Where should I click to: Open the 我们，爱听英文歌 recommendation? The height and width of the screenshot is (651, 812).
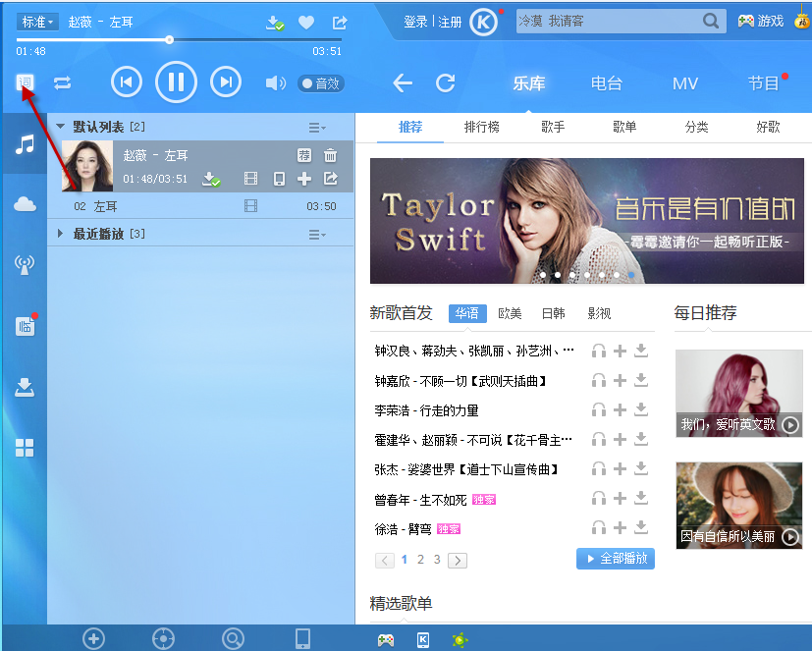739,394
